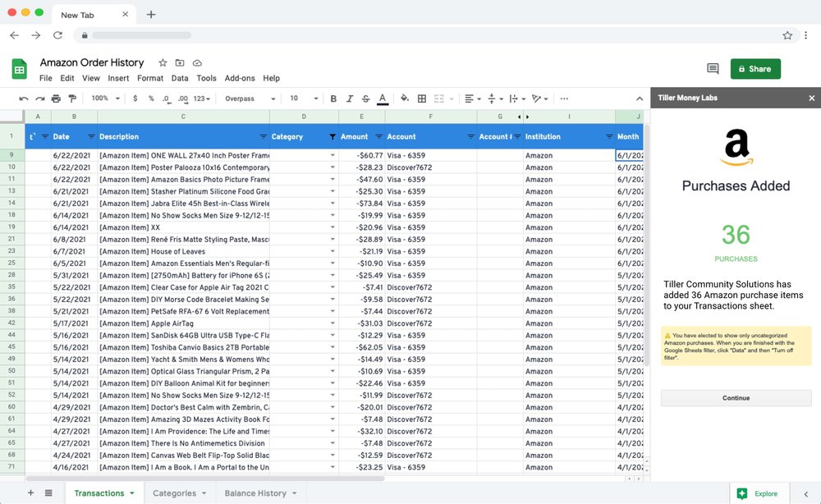The height and width of the screenshot is (504, 821).
Task: Open the Edit menu
Action: pyautogui.click(x=67, y=78)
